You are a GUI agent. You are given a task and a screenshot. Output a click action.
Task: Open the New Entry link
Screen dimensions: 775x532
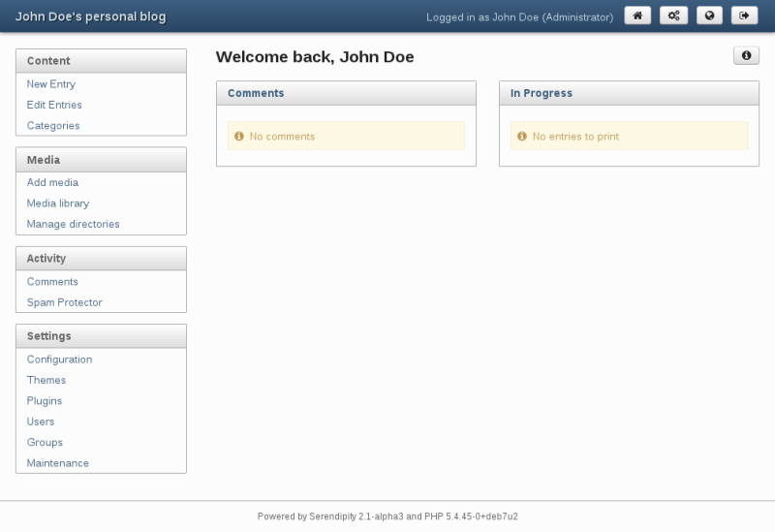[x=51, y=84]
